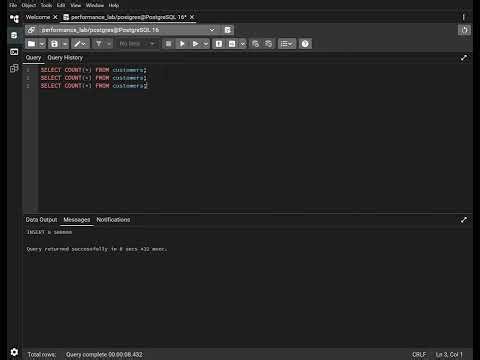480x360 pixels.
Task: Click the 'Ln 3, Col 1' cursor indicator
Action: 449,355
